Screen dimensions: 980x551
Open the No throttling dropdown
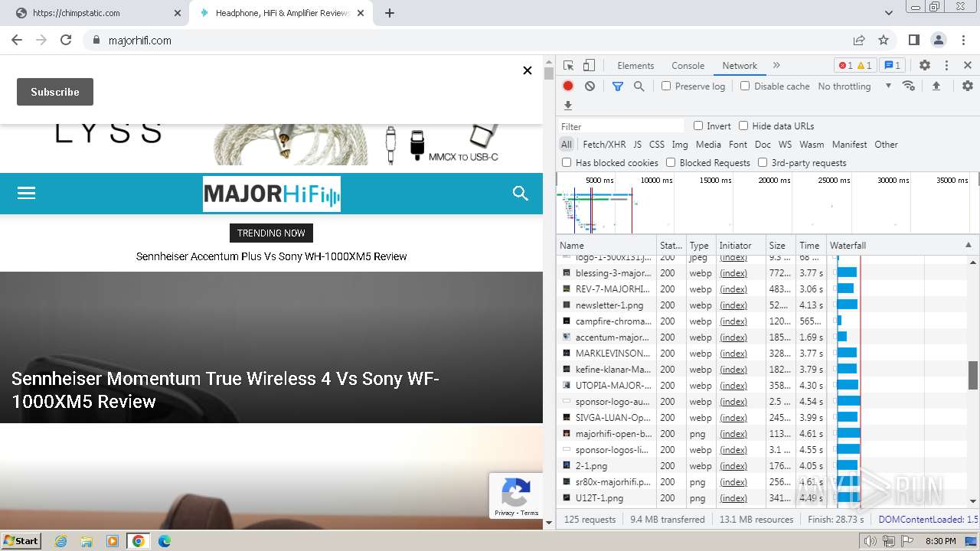pos(854,86)
